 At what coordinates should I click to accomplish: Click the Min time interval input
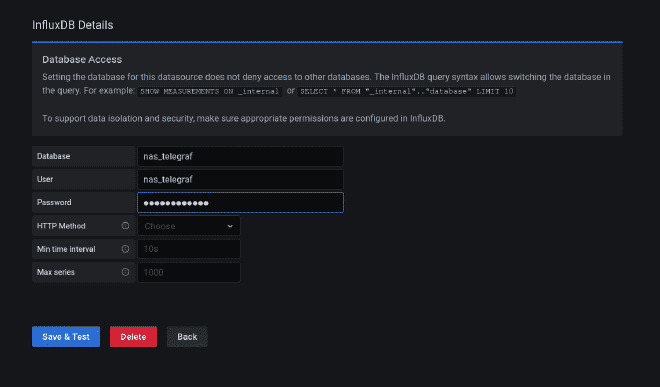189,249
